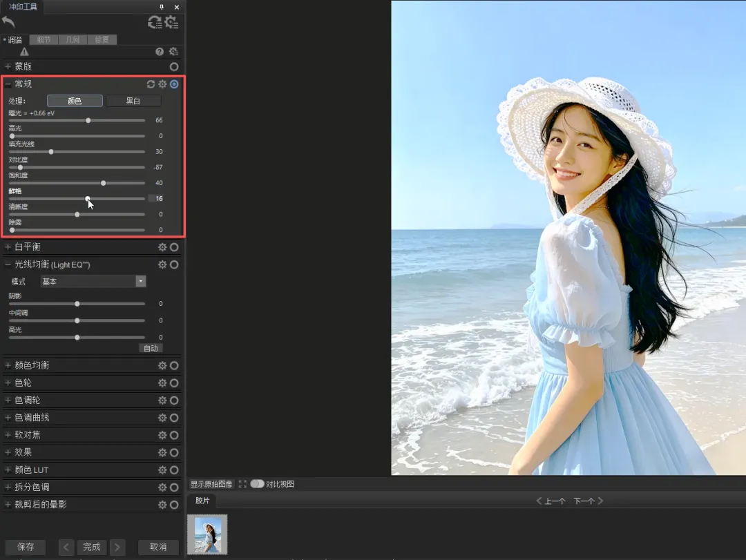Open the 模式 基本 dropdown
The image size is (746, 560).
[x=93, y=282]
